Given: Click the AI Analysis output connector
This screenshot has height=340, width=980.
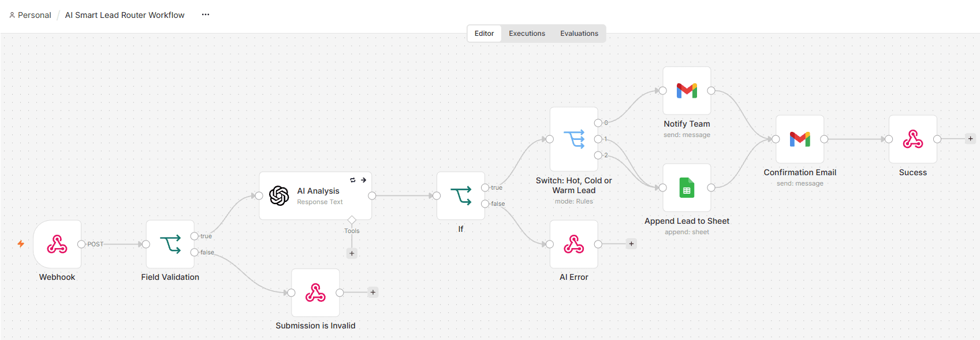Looking at the screenshot, I should (x=372, y=195).
